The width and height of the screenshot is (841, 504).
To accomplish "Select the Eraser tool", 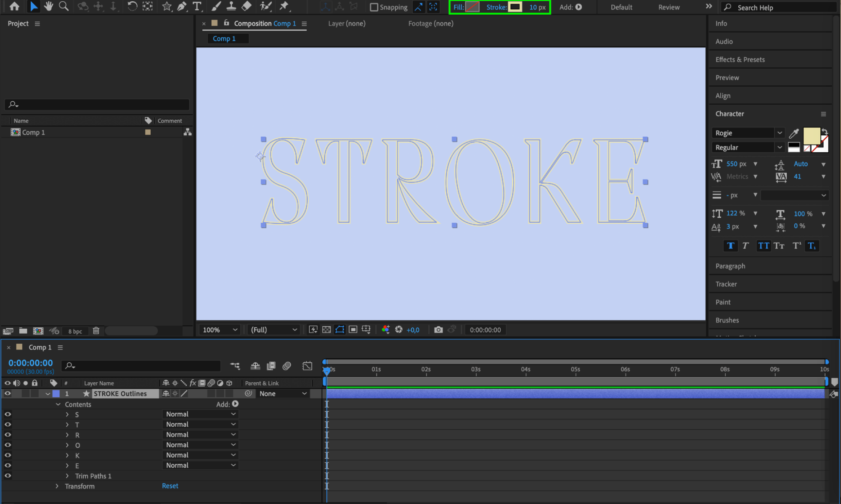I will point(247,6).
